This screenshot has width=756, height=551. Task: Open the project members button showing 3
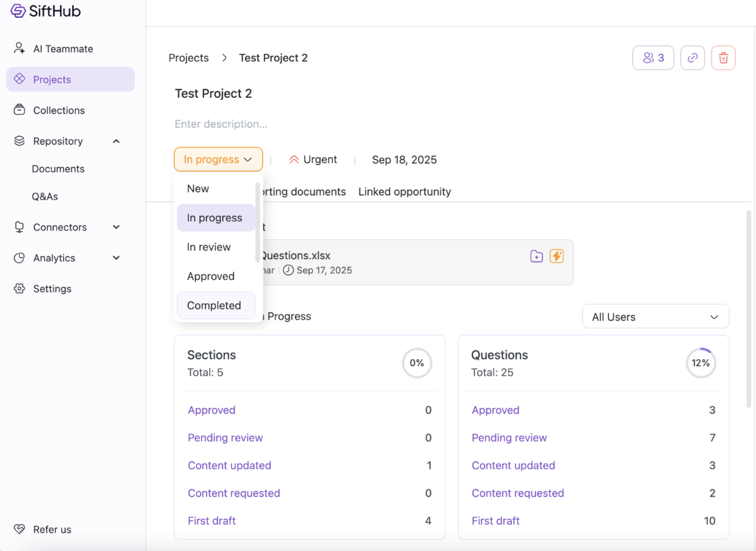653,58
